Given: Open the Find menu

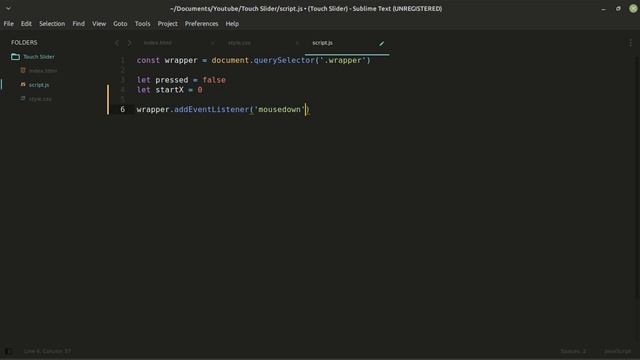Looking at the screenshot, I should [78, 24].
